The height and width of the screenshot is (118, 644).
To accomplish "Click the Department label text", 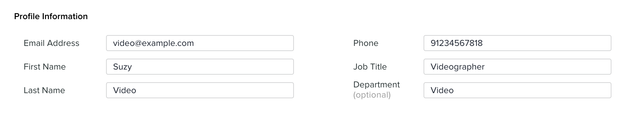I will (376, 85).
